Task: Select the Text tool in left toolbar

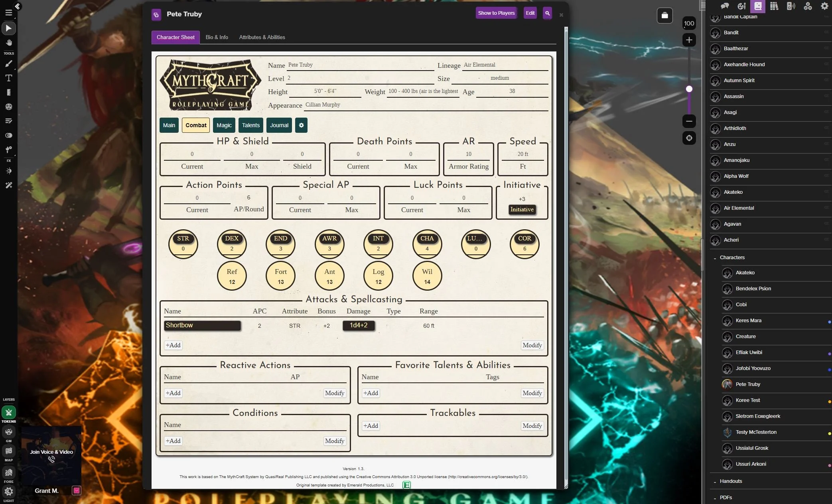Action: click(x=8, y=78)
